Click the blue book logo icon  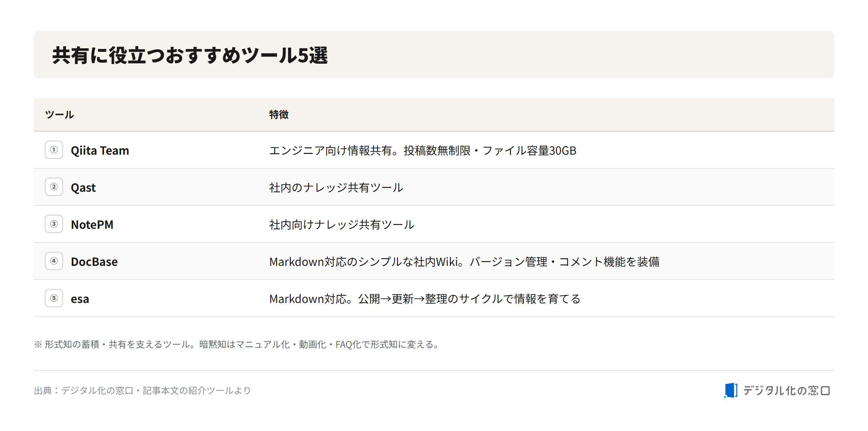[x=730, y=390]
